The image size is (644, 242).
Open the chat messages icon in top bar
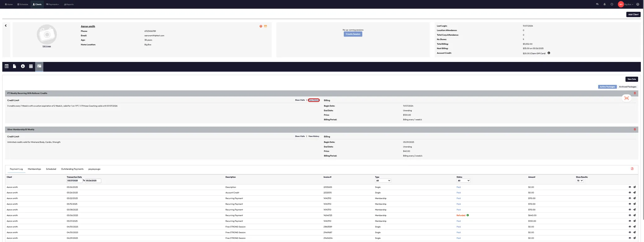pos(597,4)
